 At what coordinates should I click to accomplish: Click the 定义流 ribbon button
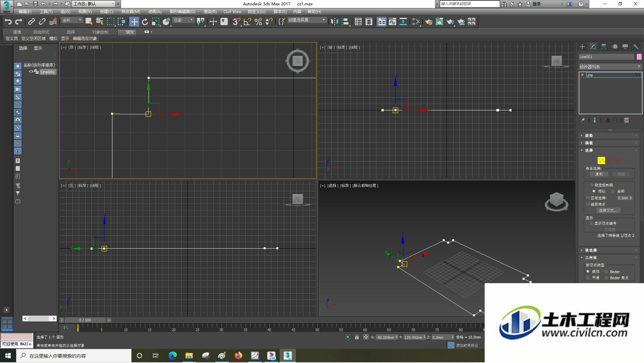[12, 39]
